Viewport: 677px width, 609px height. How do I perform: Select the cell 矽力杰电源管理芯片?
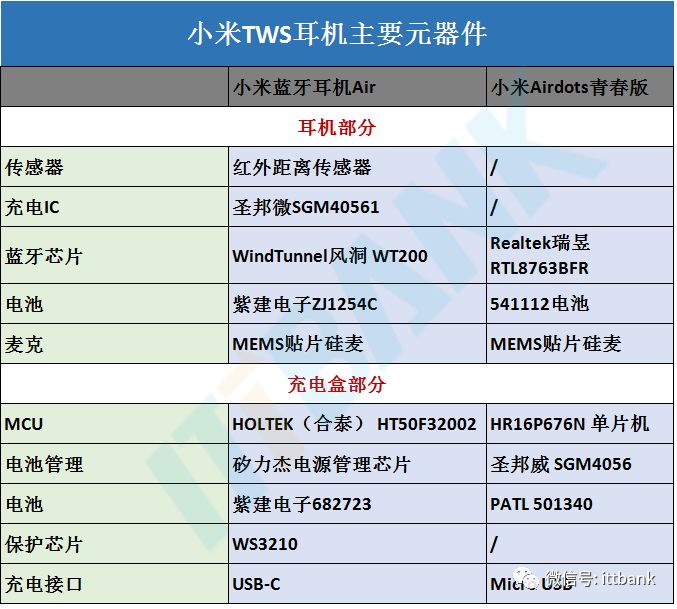tap(357, 464)
